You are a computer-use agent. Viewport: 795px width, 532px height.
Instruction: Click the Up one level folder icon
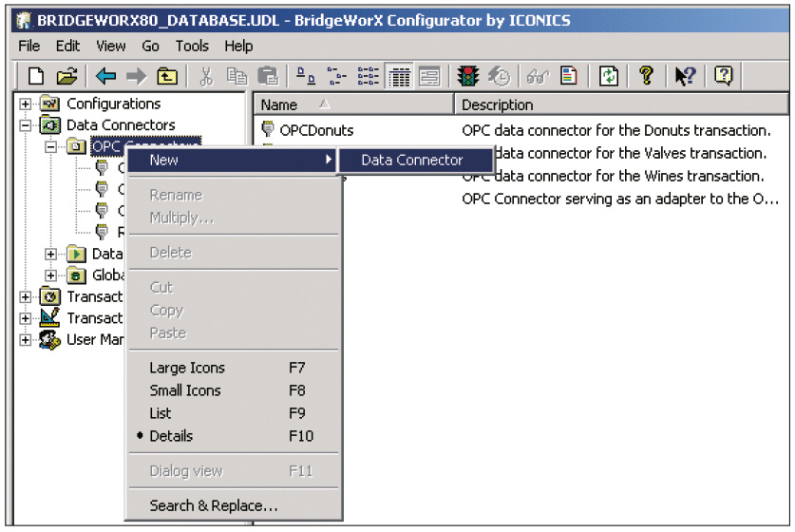click(x=167, y=77)
